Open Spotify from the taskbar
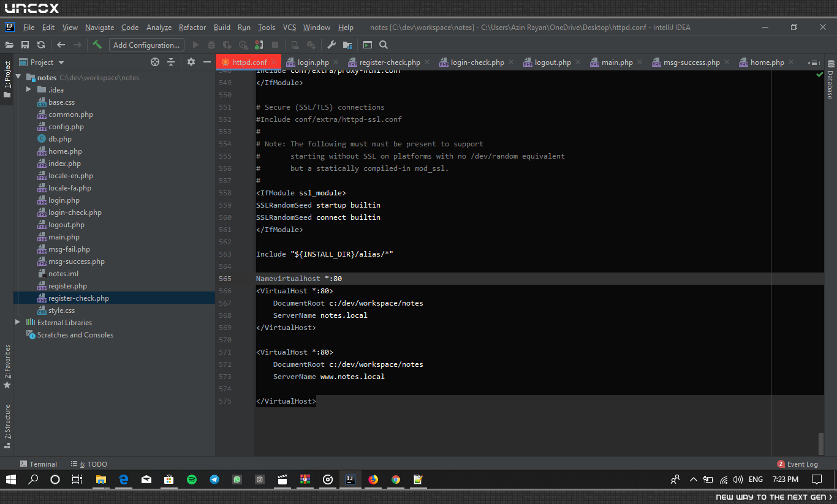The image size is (837, 504). coord(192,480)
